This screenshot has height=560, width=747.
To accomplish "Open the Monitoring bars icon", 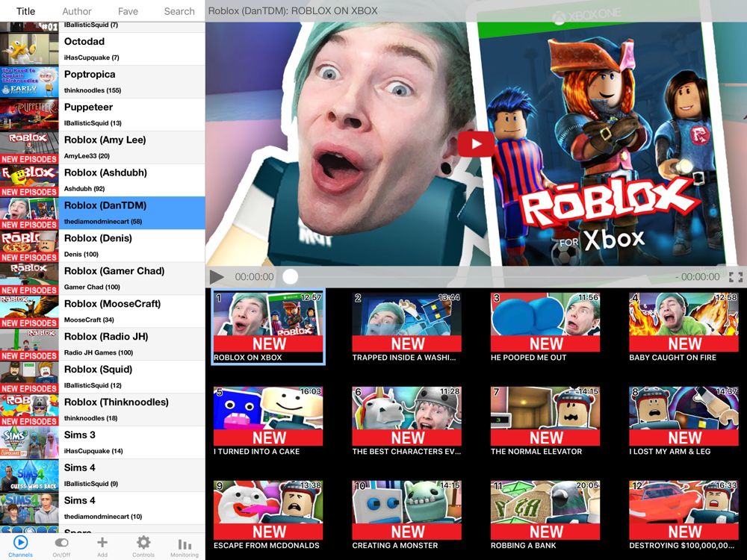I will [185, 544].
